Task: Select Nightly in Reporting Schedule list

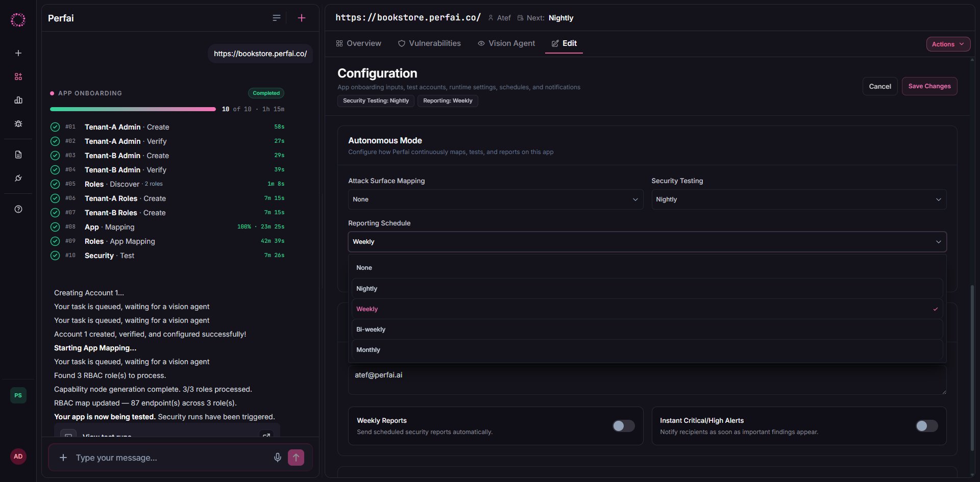Action: 647,289
